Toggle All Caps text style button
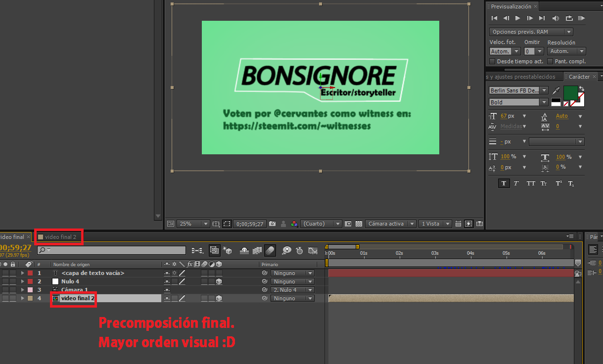Screen dimensions: 603x364 coord(531,183)
